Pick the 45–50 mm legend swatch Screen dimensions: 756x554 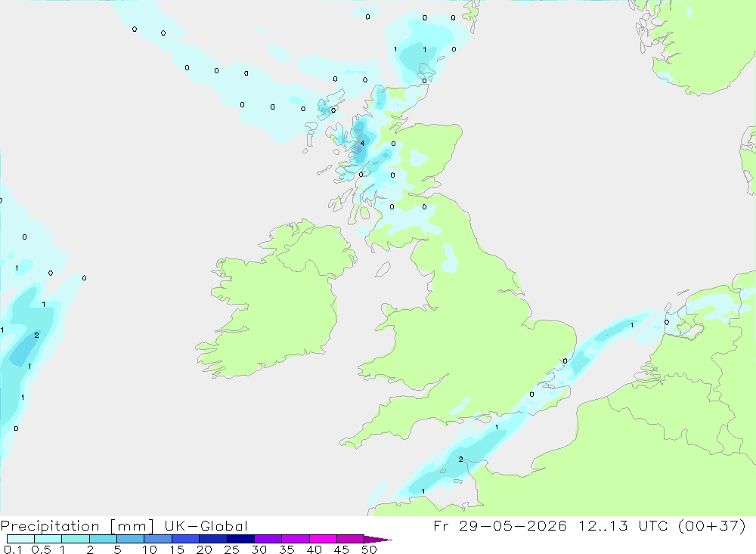350,539
